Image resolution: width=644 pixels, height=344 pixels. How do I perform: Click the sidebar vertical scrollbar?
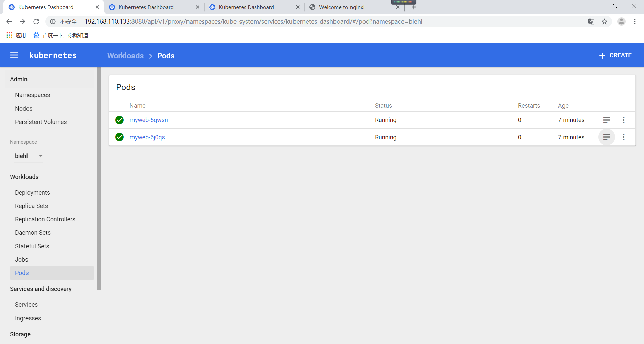(x=99, y=179)
